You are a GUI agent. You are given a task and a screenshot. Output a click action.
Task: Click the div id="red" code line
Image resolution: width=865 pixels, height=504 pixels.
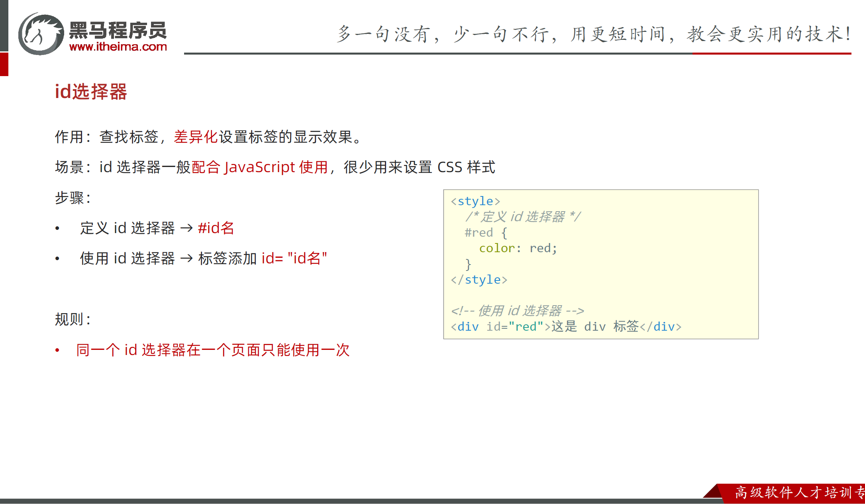tap(566, 327)
